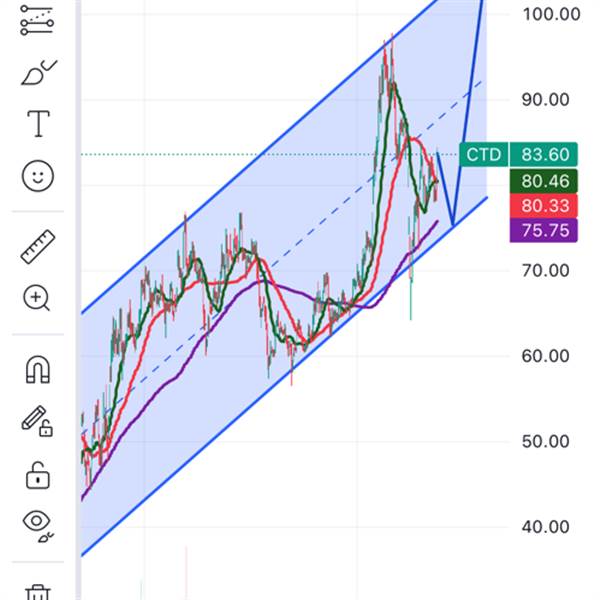Click the green 83.60 price label
The width and height of the screenshot is (600, 600).
click(544, 155)
